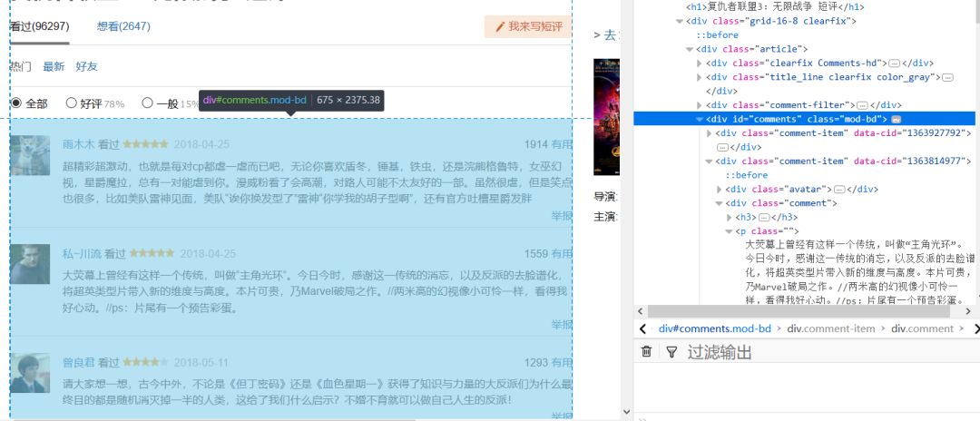Screen dimensions: 980x421
Task: Expand comment-item data-cid 1363927792 node
Action: [x=710, y=133]
